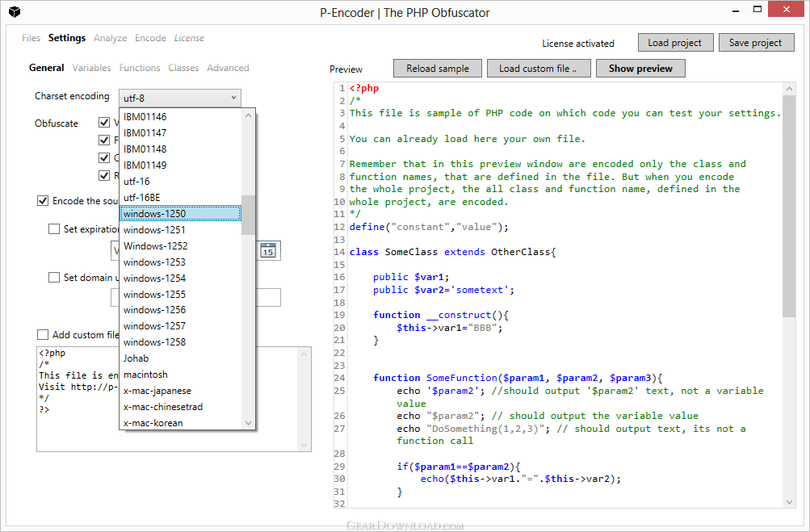The height and width of the screenshot is (532, 810).
Task: Collapse the Charset encoding utf-8 dropdown
Action: tap(180, 98)
